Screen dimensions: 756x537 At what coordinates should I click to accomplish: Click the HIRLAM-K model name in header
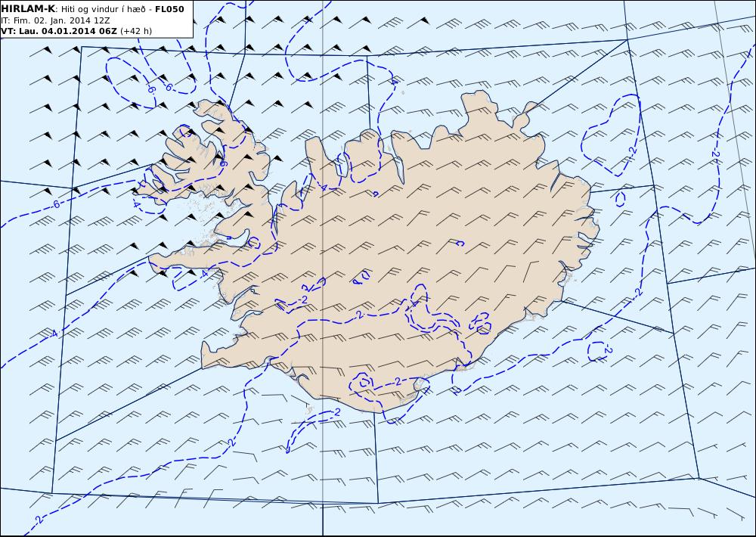(x=28, y=9)
